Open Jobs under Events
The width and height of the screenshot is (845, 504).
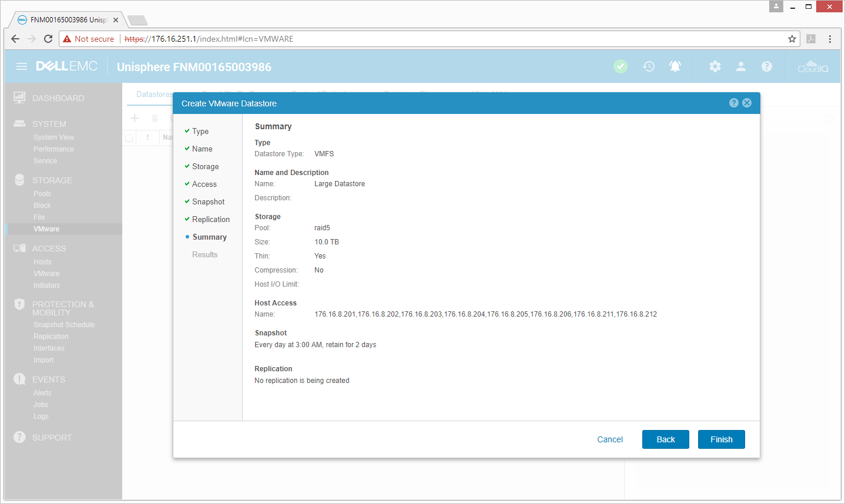pyautogui.click(x=41, y=405)
